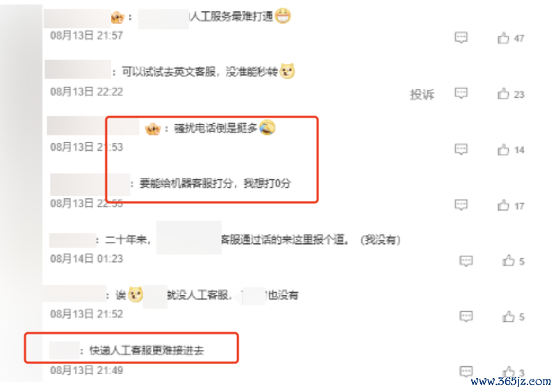Reply to the 骚扰电话倒是挺多 comment
Image resolution: width=556 pixels, height=392 pixels.
[x=461, y=149]
